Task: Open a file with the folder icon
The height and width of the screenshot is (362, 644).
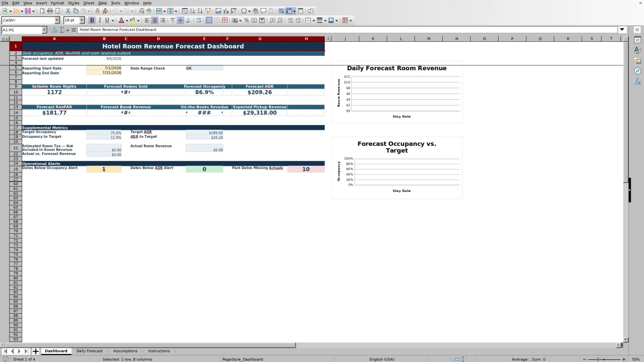Action: click(x=16, y=11)
